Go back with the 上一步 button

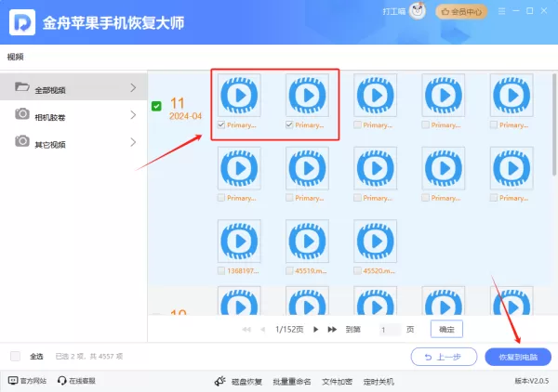coord(444,357)
